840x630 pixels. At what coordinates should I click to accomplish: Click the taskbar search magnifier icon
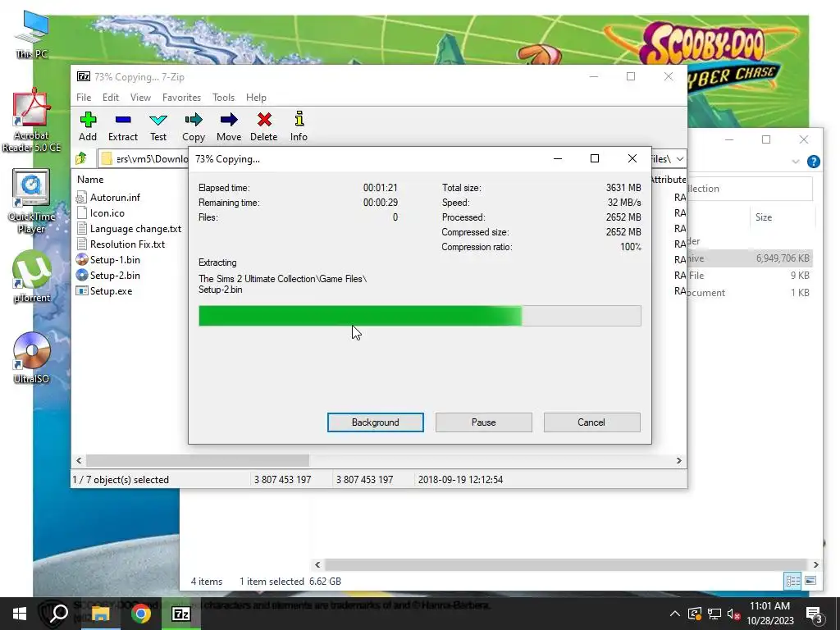click(58, 614)
